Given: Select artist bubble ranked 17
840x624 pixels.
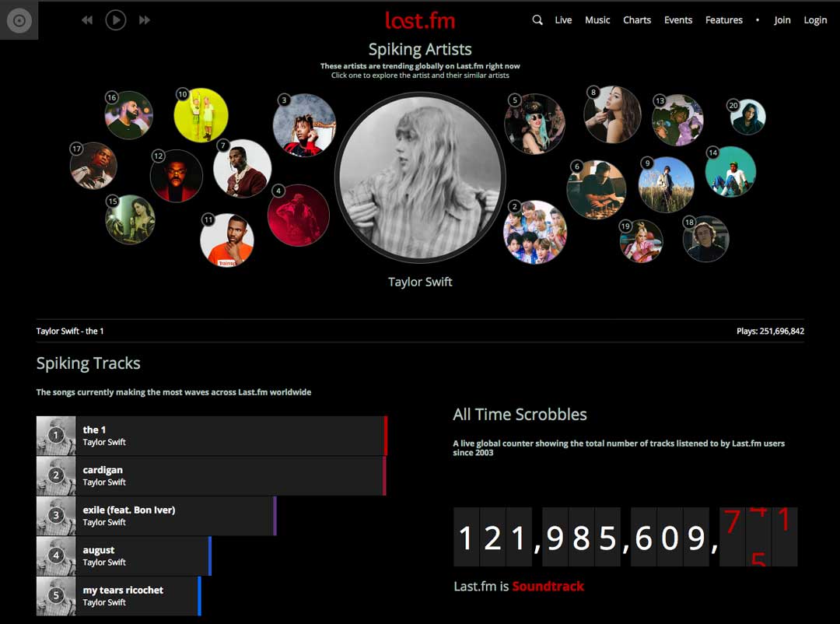Looking at the screenshot, I should tap(93, 166).
